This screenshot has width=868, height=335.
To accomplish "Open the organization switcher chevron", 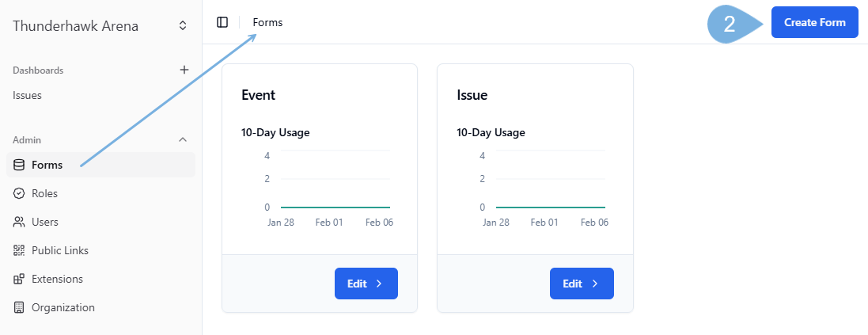I will 183,25.
